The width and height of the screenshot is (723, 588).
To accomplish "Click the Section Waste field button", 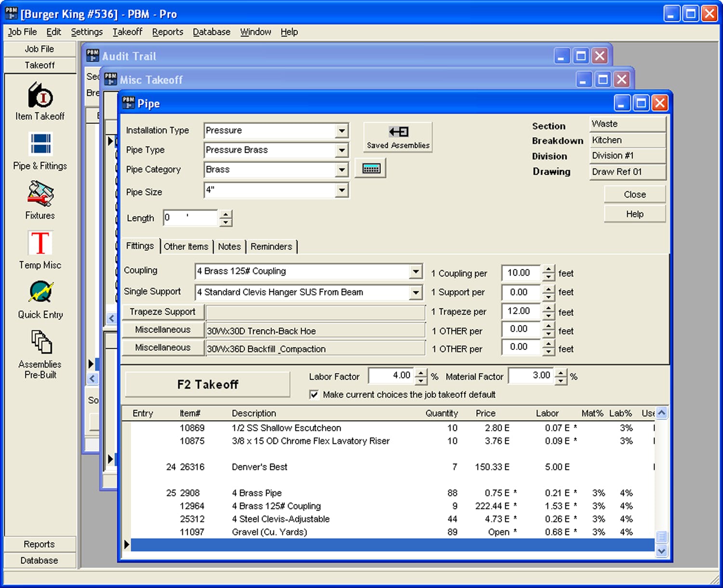I will click(628, 124).
